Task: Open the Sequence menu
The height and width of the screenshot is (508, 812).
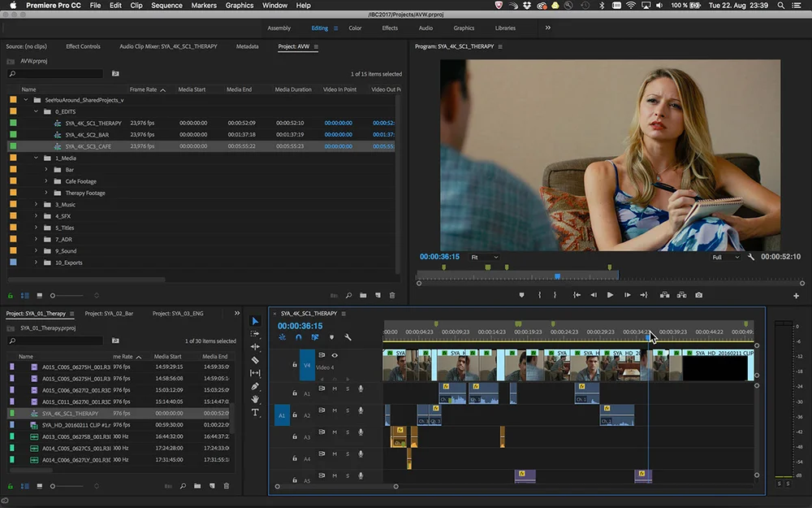Action: coord(166,6)
